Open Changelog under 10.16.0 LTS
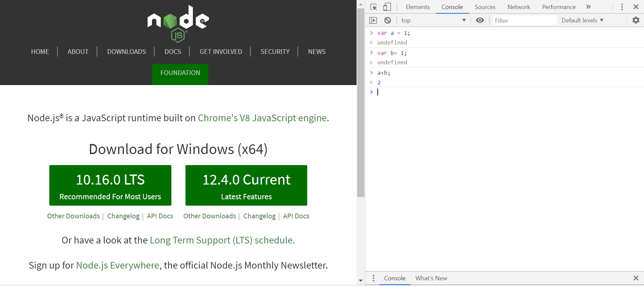 click(123, 216)
